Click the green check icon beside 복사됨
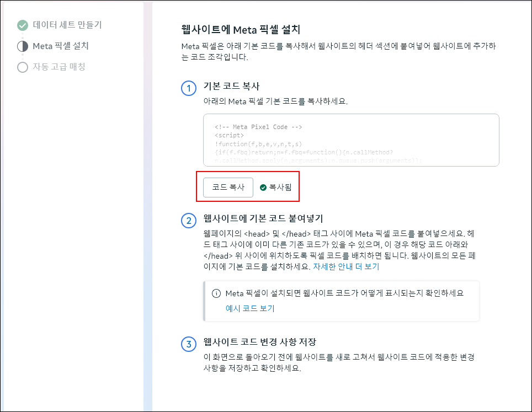This screenshot has width=532, height=412. 263,188
